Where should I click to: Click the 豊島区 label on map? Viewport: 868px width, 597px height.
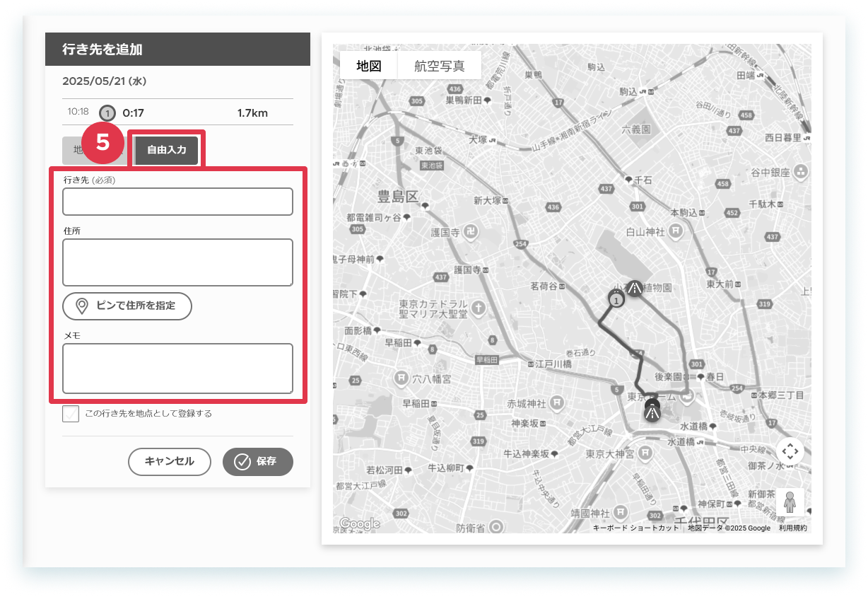click(398, 196)
